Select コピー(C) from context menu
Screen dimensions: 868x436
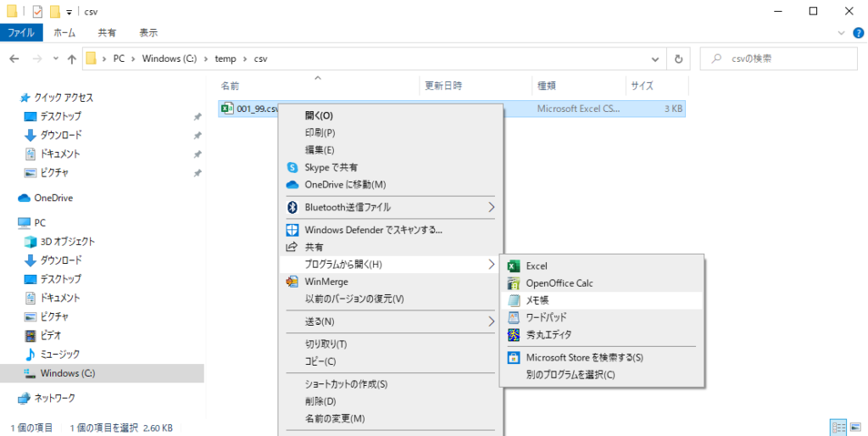tap(390, 361)
